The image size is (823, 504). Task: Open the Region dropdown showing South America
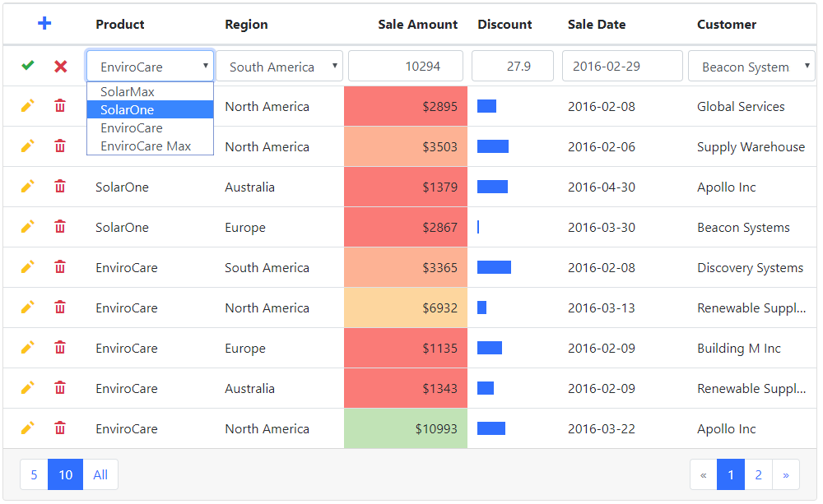point(280,67)
